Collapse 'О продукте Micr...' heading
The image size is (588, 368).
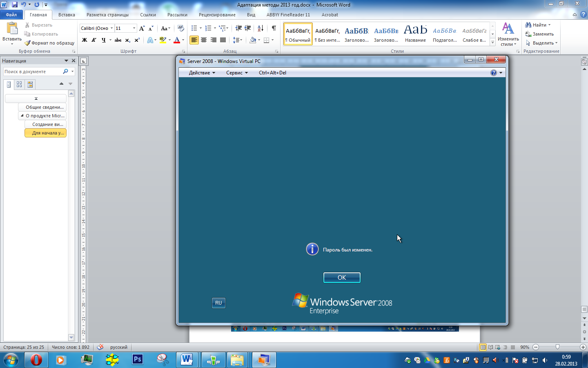click(x=22, y=116)
